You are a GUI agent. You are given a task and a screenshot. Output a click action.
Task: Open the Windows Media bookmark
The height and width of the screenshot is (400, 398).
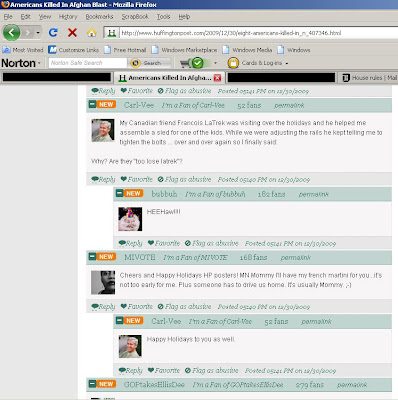[247, 50]
